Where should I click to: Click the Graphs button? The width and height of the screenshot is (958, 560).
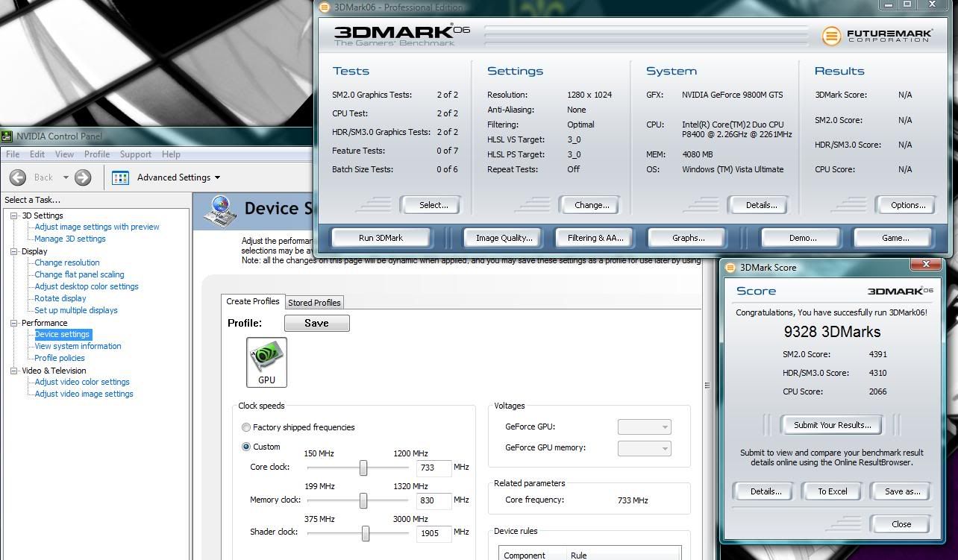point(688,238)
